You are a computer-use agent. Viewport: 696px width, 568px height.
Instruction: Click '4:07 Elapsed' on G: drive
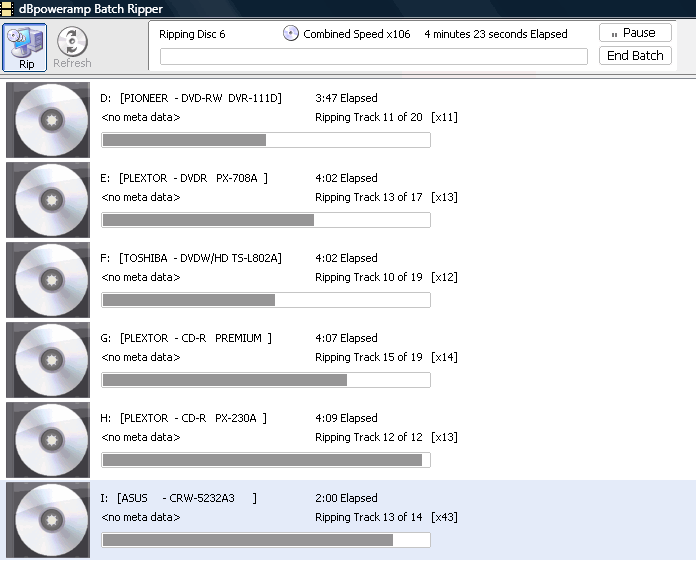(346, 338)
